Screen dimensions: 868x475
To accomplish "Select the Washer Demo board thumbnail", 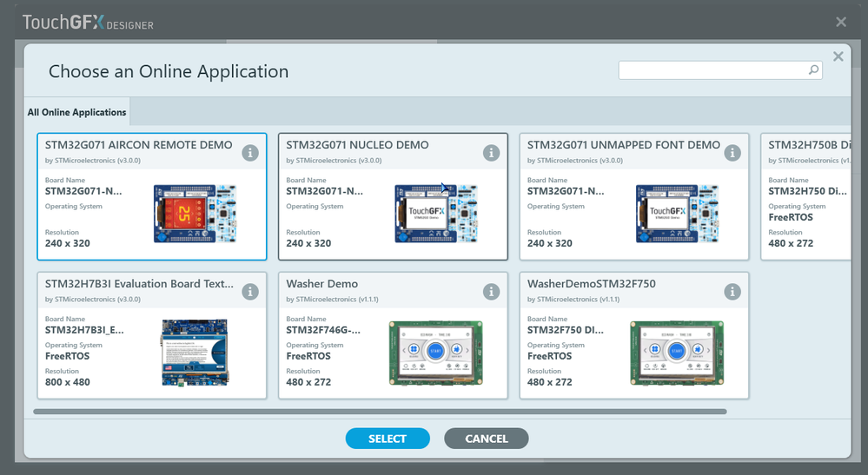I will point(435,353).
